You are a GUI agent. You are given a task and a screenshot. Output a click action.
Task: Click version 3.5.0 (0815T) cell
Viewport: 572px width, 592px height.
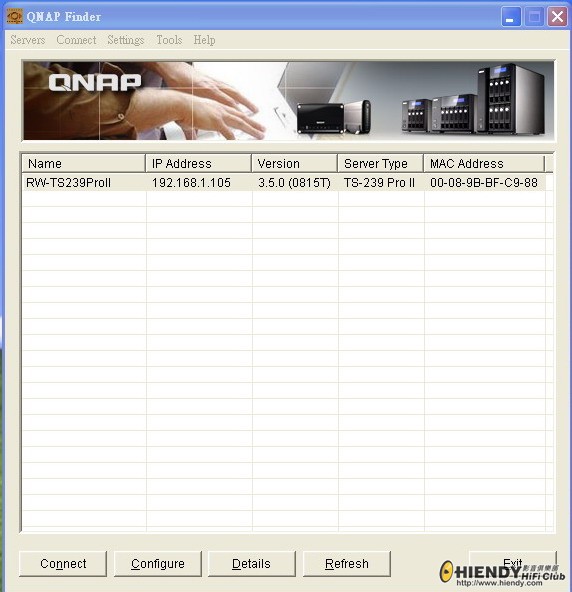tap(294, 183)
